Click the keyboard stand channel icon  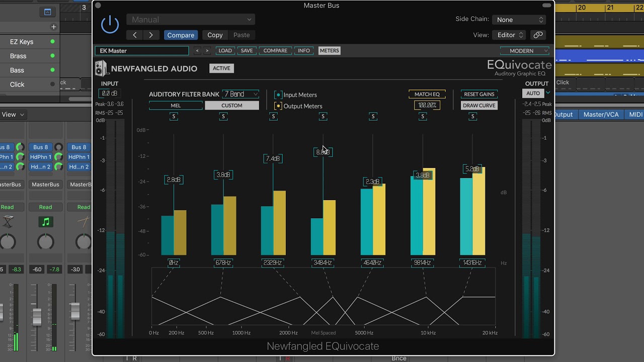(x=8, y=221)
